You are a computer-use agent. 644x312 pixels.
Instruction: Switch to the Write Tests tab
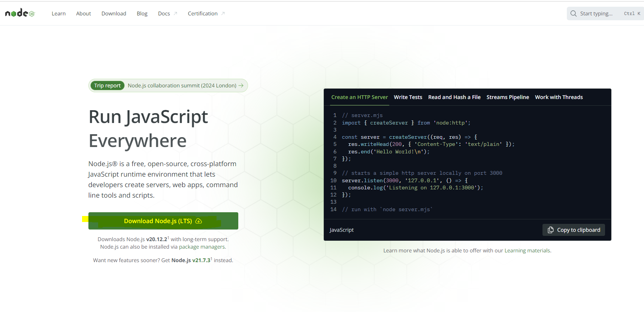point(408,97)
